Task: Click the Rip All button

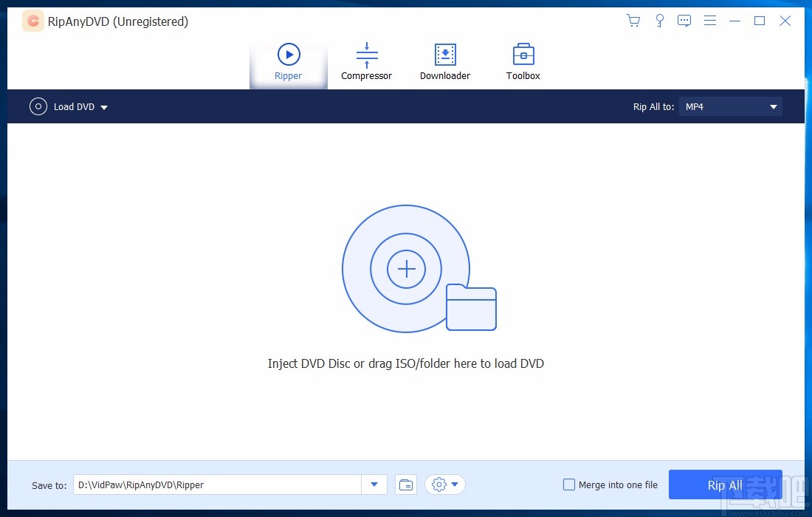Action: point(725,485)
